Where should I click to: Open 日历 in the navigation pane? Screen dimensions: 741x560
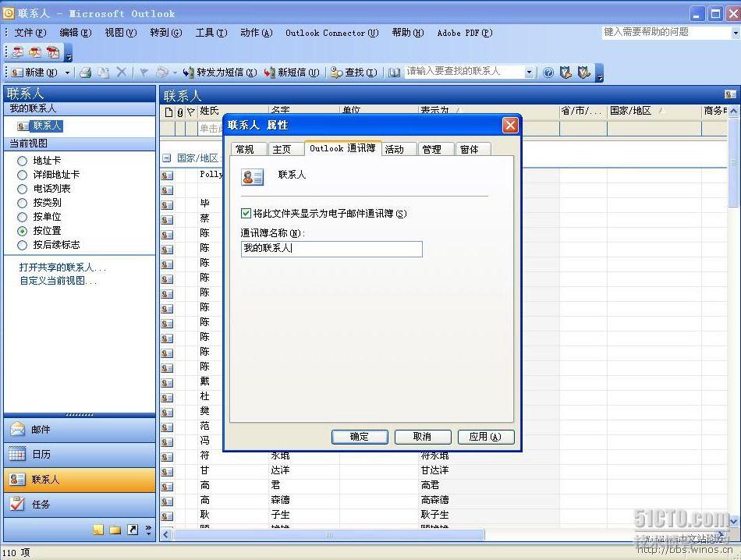point(80,455)
